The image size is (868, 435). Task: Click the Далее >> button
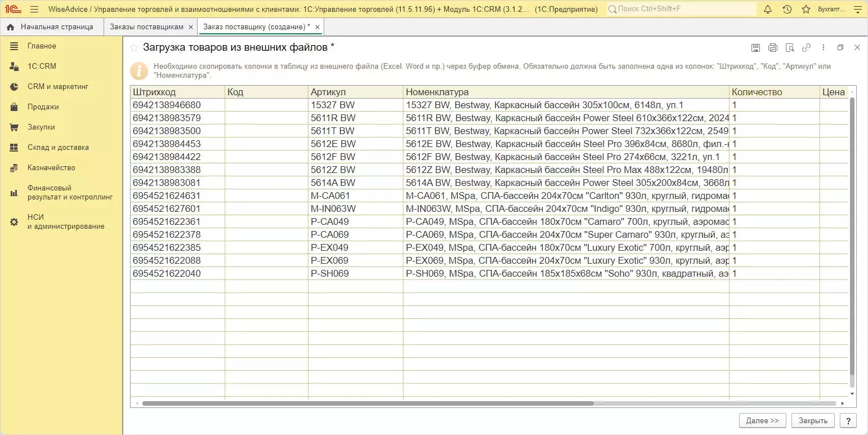tap(763, 420)
